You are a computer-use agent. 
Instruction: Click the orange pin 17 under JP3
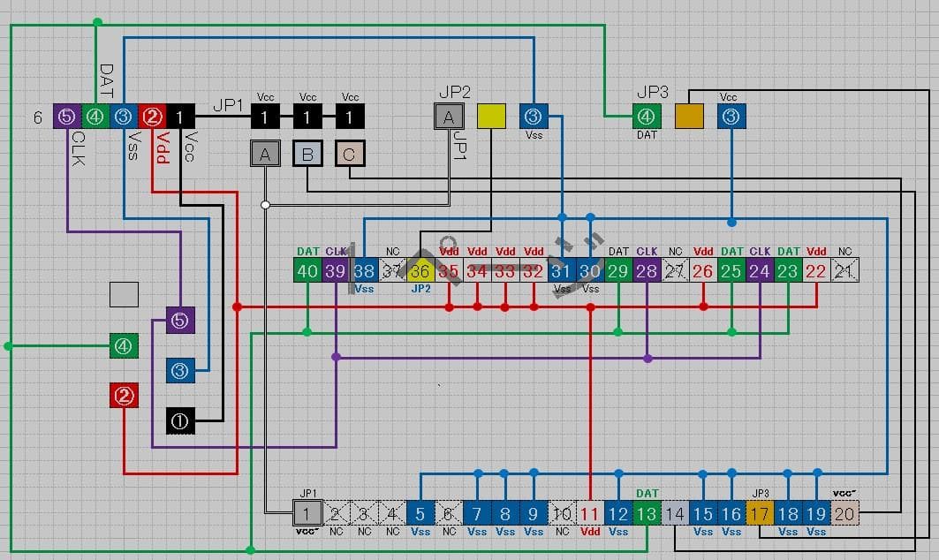[760, 513]
